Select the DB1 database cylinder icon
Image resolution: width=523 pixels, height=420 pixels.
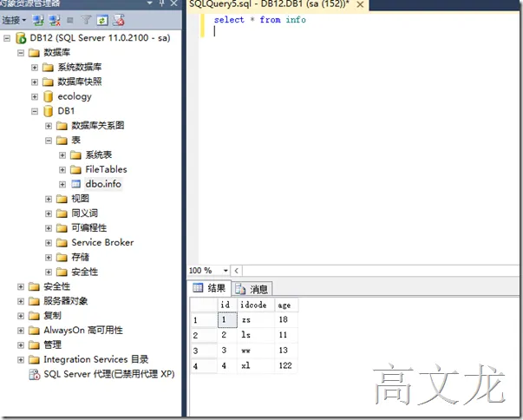point(49,111)
